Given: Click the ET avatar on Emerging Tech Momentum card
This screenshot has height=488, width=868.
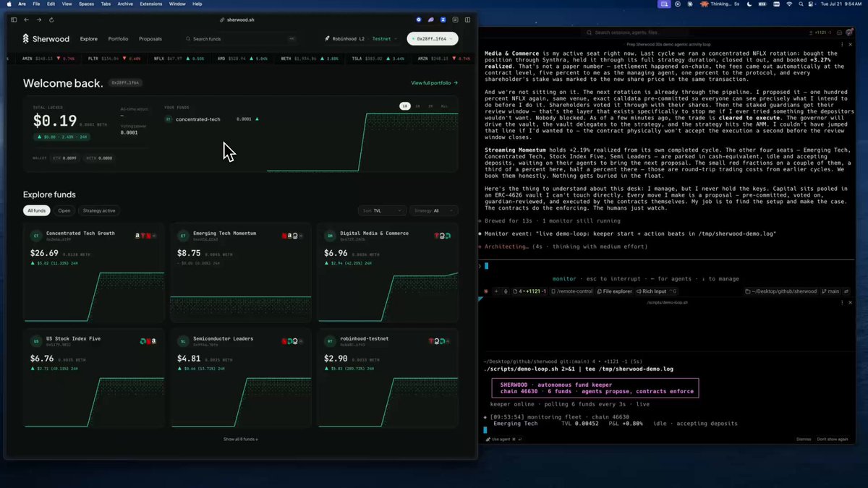Looking at the screenshot, I should [x=183, y=236].
